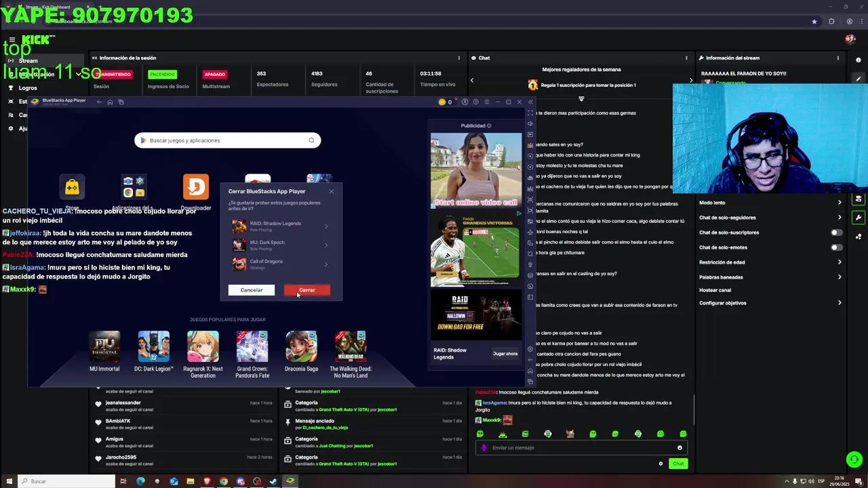Click the Publicidad info icon
The height and width of the screenshot is (488, 868).
click(x=489, y=125)
